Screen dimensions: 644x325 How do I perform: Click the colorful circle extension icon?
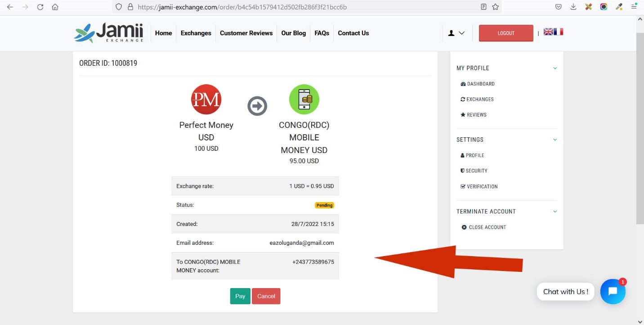(x=604, y=7)
